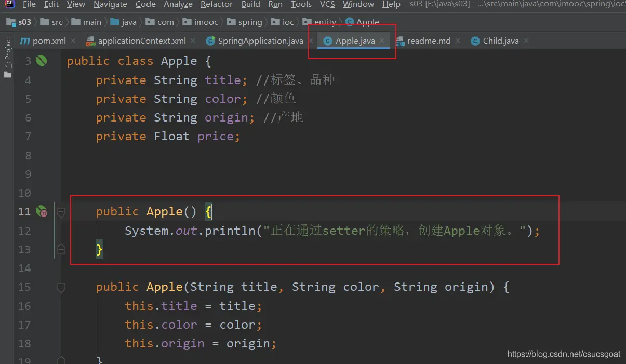Click the Apple class icon in the breadcrumb
Viewport: 626px width, 364px height.
[x=349, y=22]
